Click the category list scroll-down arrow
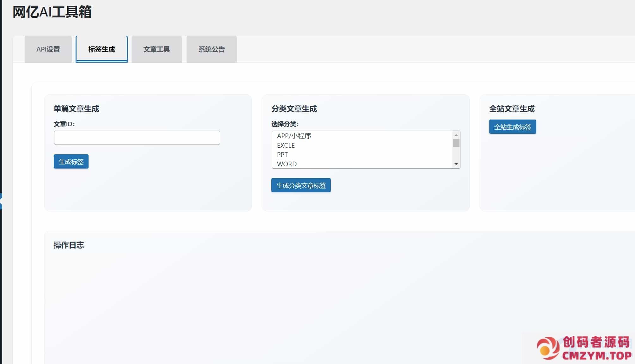This screenshot has width=635, height=364. 456,164
